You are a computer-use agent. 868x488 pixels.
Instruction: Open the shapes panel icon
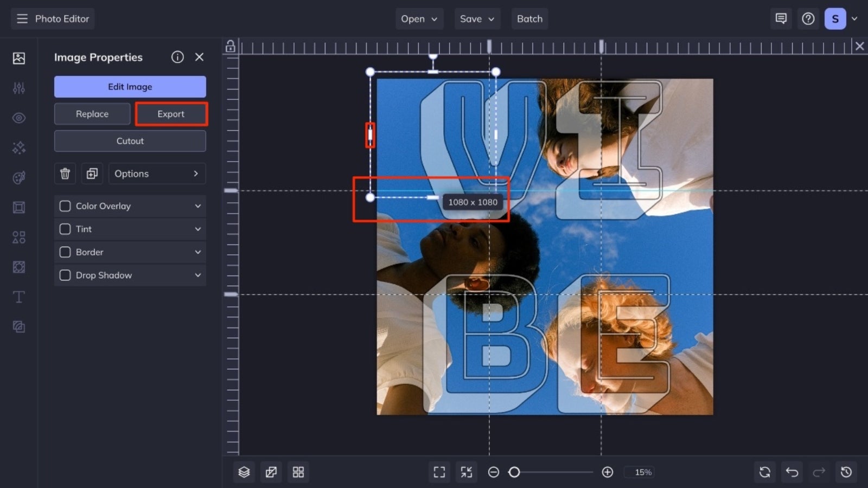(18, 237)
